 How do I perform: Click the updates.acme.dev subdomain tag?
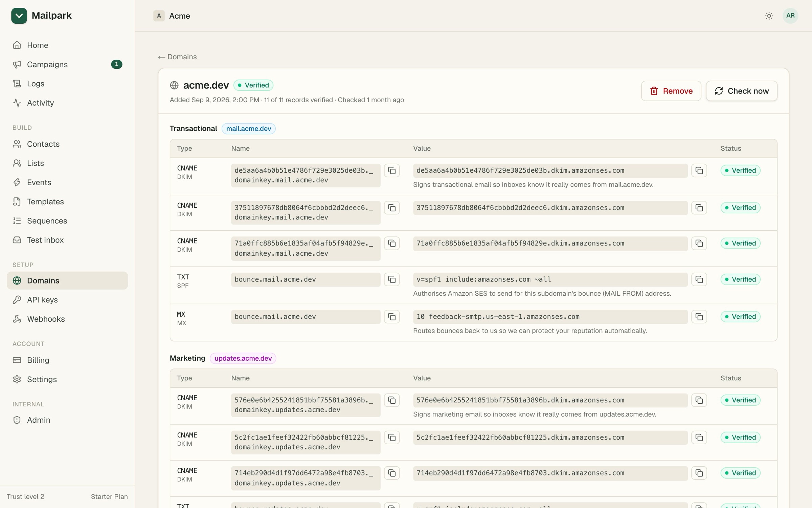[243, 358]
